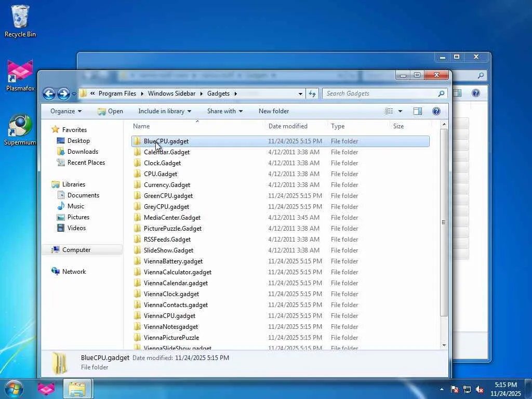The image size is (532, 399).
Task: Select Pictures library
Action: [x=78, y=217]
